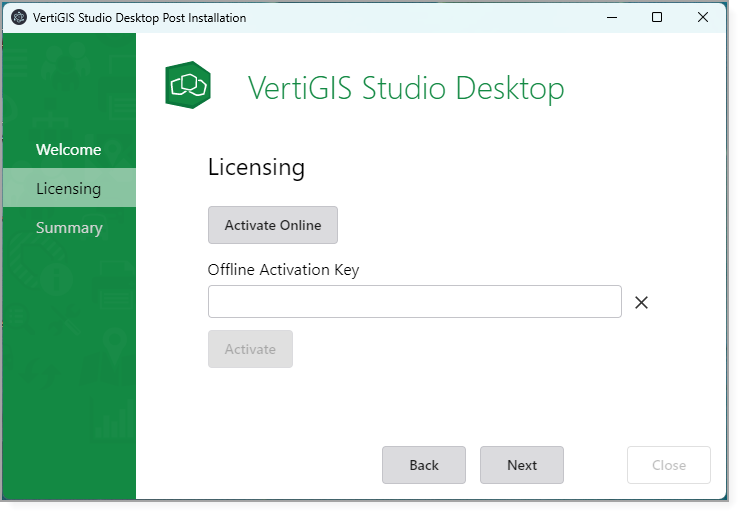Click the "VertiGIS Studio Desktop" green title
The image size is (744, 517).
(406, 88)
